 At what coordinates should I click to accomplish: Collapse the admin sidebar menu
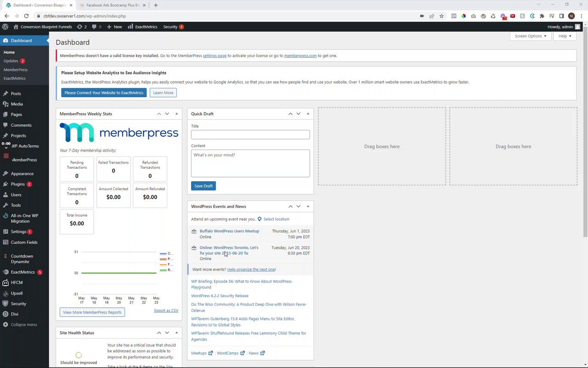(24, 324)
